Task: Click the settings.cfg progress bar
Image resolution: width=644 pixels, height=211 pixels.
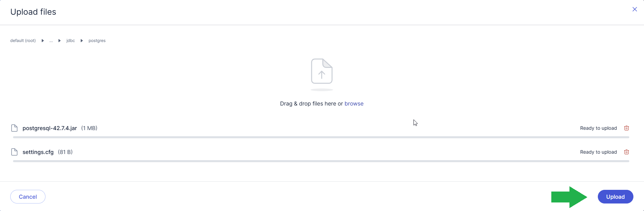Action: tap(321, 161)
